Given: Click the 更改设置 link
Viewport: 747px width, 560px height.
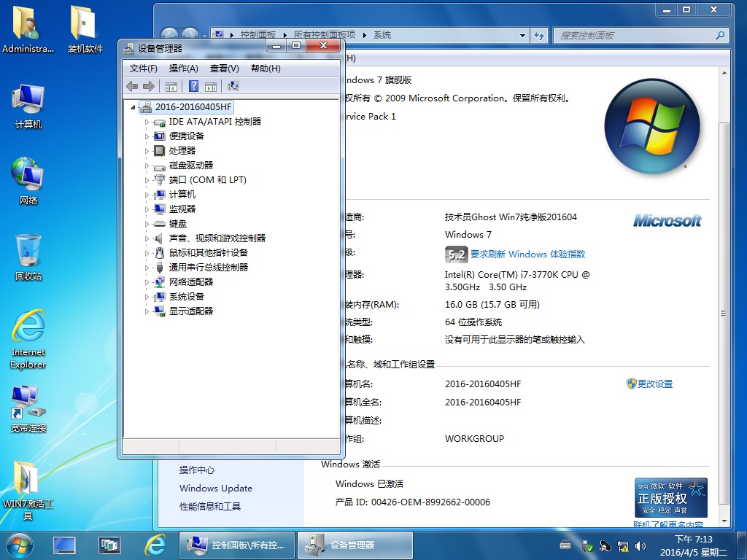Looking at the screenshot, I should click(x=655, y=384).
